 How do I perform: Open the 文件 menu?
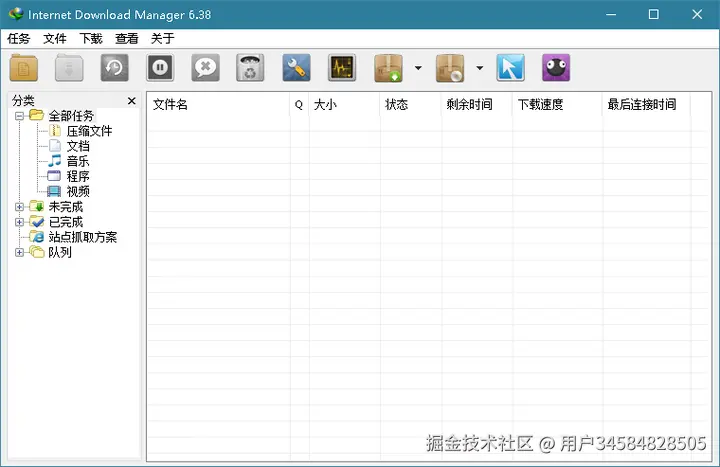click(55, 39)
